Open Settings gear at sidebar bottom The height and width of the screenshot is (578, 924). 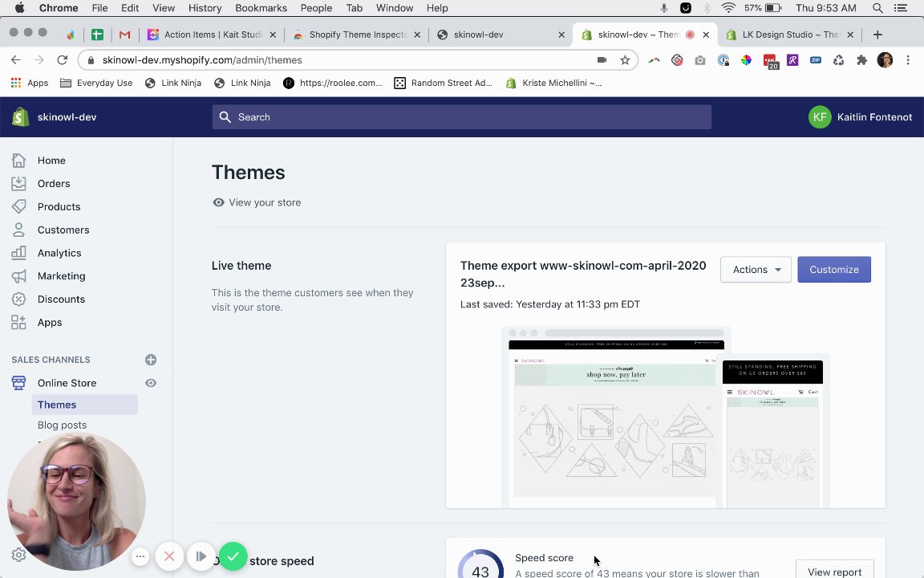click(x=19, y=555)
